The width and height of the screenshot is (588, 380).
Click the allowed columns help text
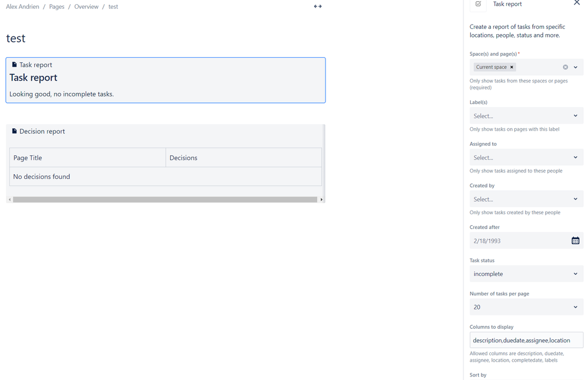pos(517,357)
